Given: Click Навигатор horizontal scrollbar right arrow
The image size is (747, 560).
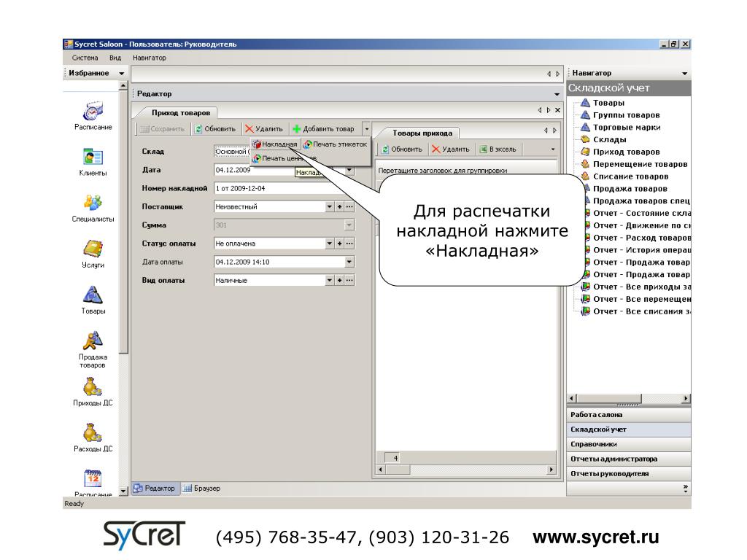Looking at the screenshot, I should pyautogui.click(x=686, y=399).
